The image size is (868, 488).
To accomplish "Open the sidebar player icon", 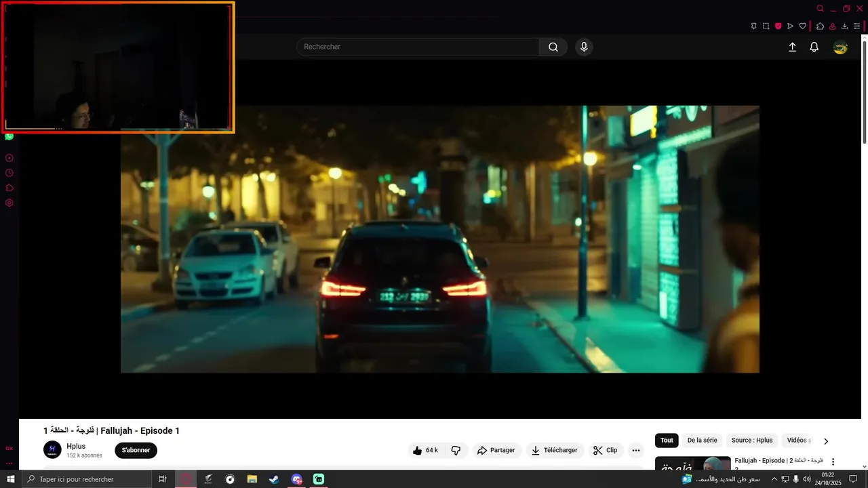I will [x=9, y=158].
